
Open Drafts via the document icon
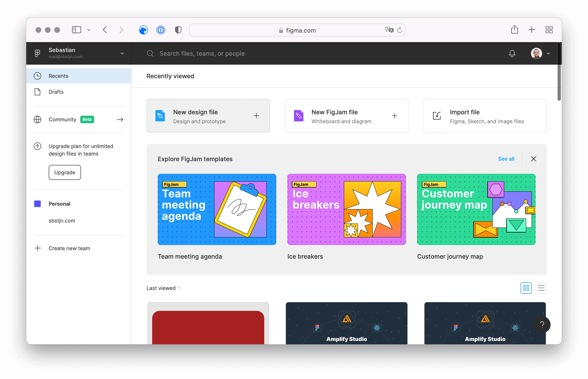[37, 92]
